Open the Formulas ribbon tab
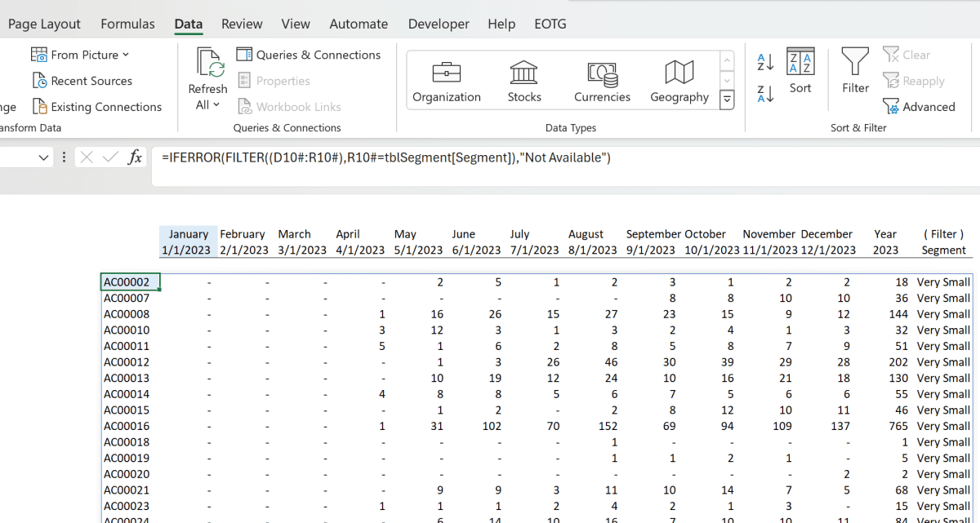This screenshot has width=980, height=523. 127,24
